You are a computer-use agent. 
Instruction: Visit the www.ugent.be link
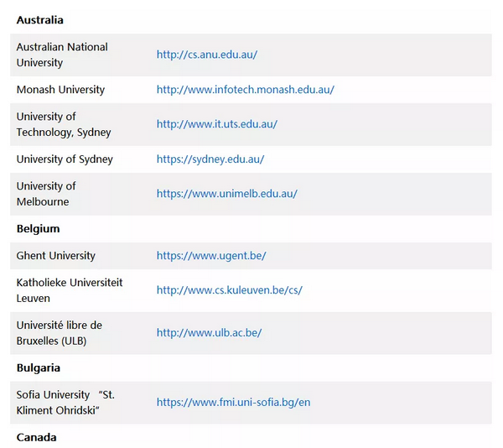(x=211, y=256)
